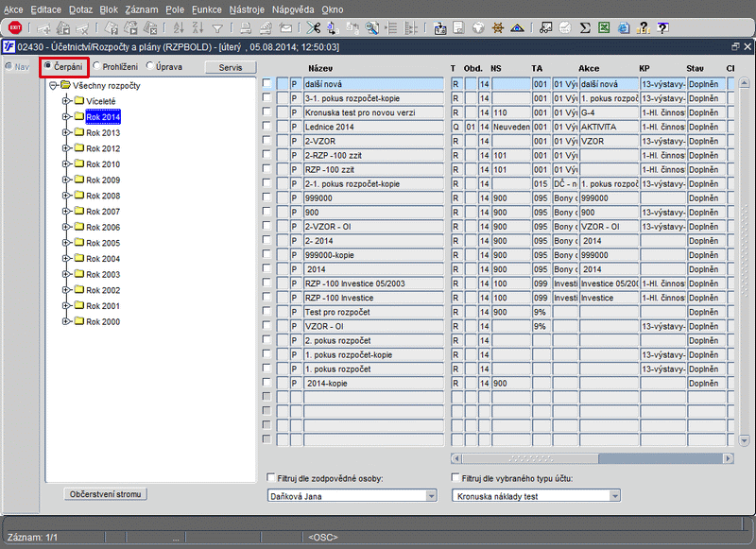Click the envelope mail icon
The height and width of the screenshot is (549, 756).
285,28
